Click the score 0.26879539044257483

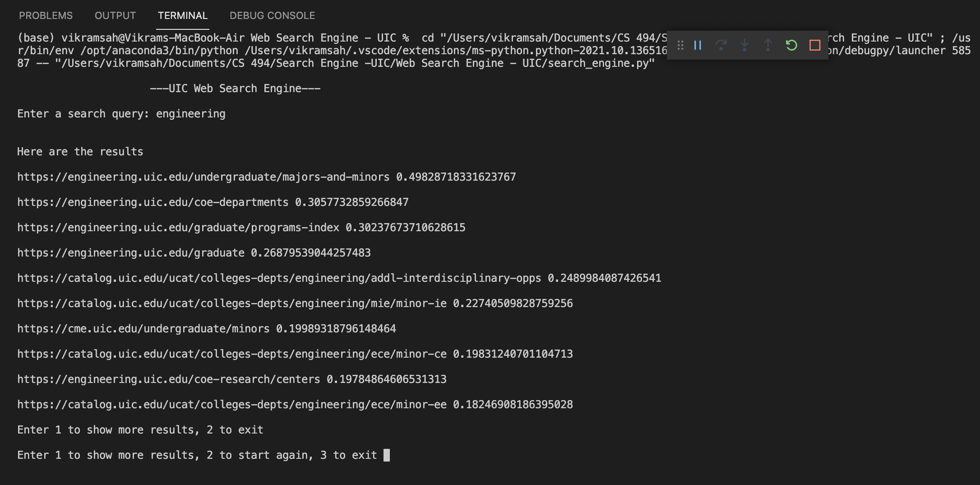(310, 253)
